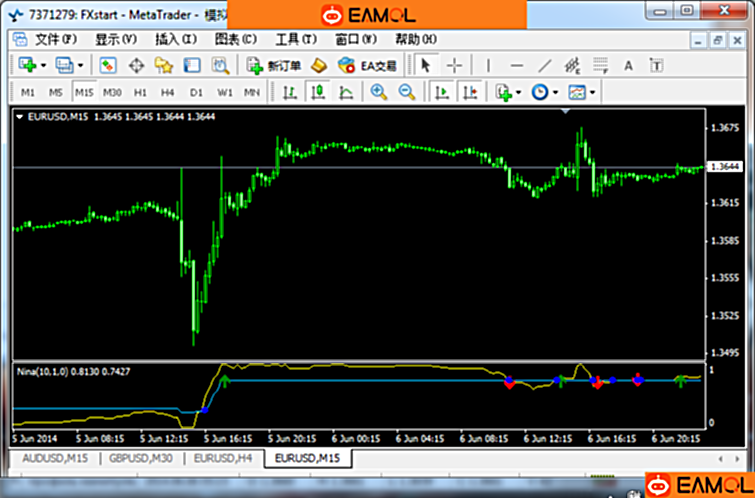Click the Market Watch toolbar icon
Screen dimensions: 755x498
[108, 65]
